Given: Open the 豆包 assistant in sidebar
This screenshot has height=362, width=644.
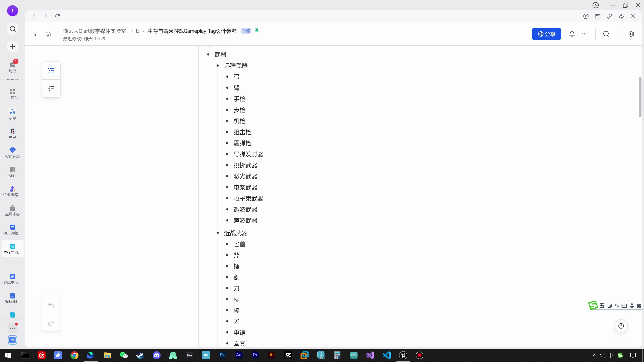Looking at the screenshot, I should (13, 134).
